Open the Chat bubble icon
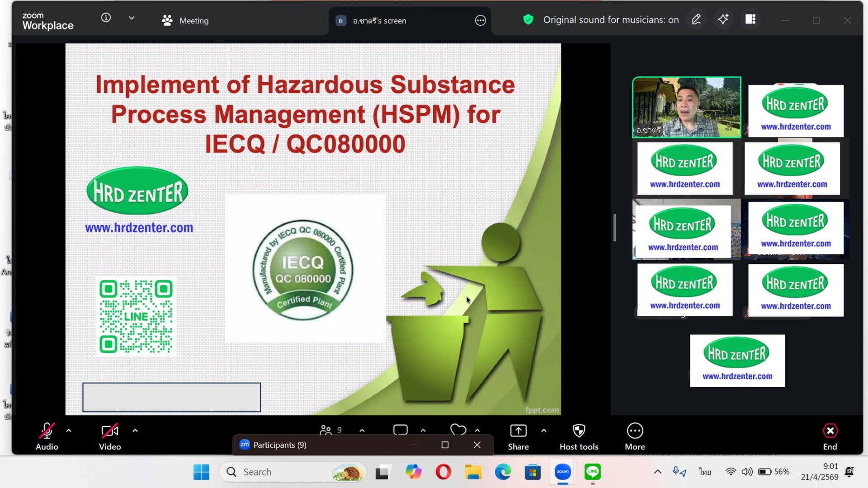The image size is (868, 488). coord(401,430)
